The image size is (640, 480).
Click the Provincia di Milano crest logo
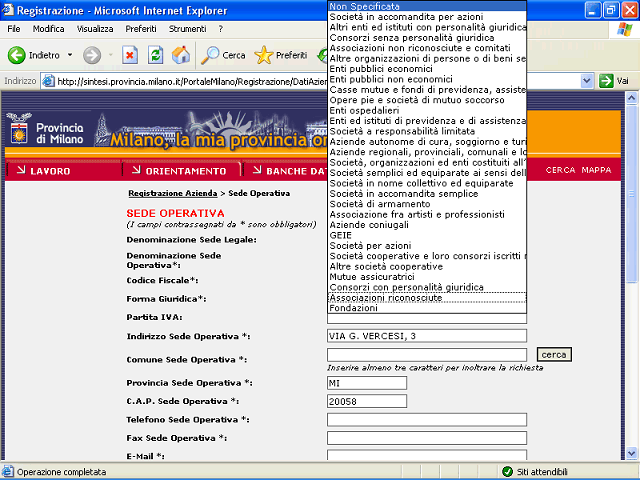pos(19,129)
